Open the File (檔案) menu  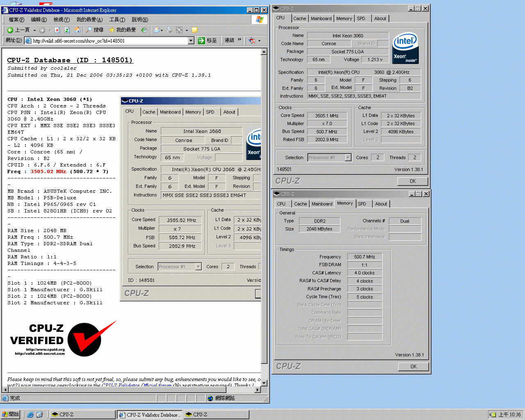(x=16, y=19)
